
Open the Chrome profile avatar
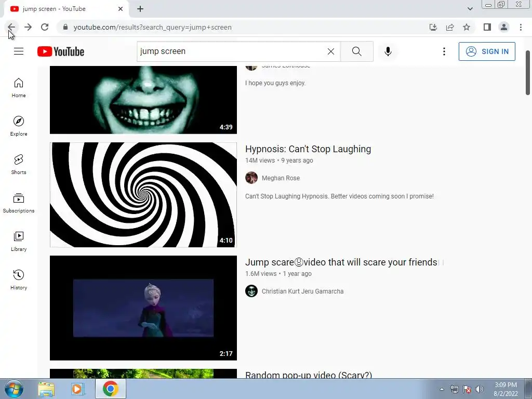504,27
